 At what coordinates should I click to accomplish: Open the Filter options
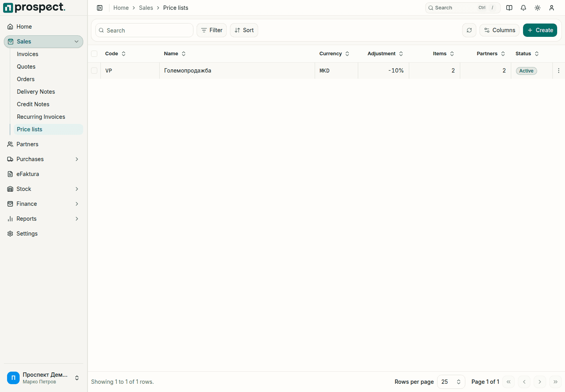211,30
